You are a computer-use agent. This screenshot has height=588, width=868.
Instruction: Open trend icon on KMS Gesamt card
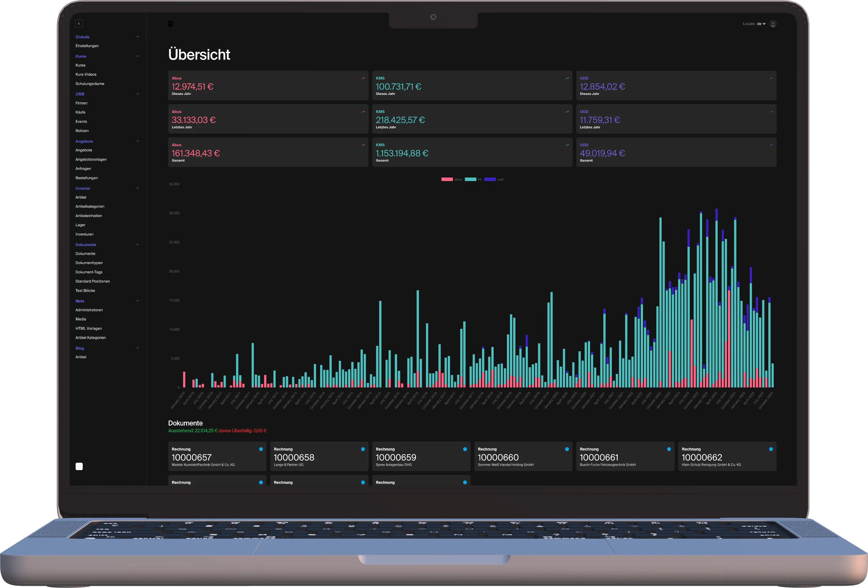pos(567,145)
